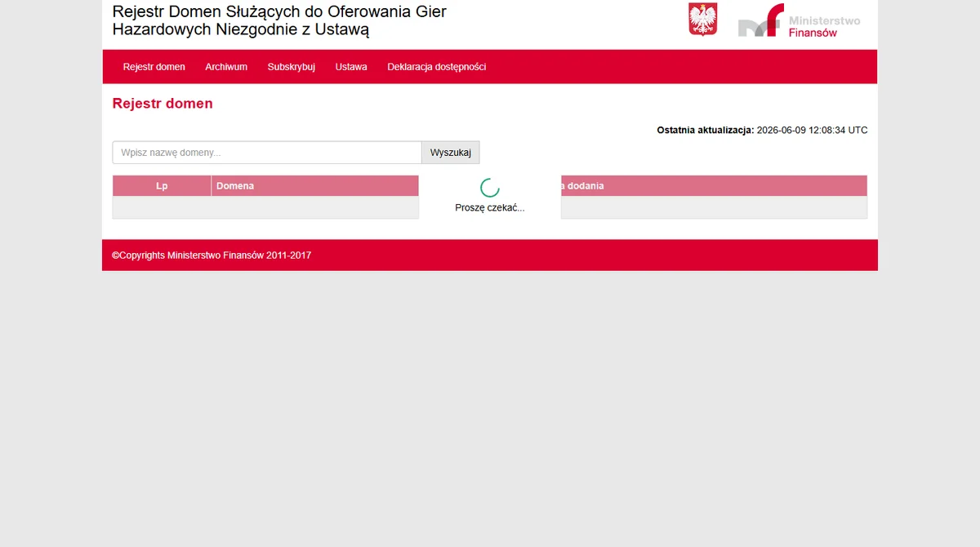The image size is (980, 547).
Task: Click the site title Rejestr Domen Służących
Action: coord(279,21)
